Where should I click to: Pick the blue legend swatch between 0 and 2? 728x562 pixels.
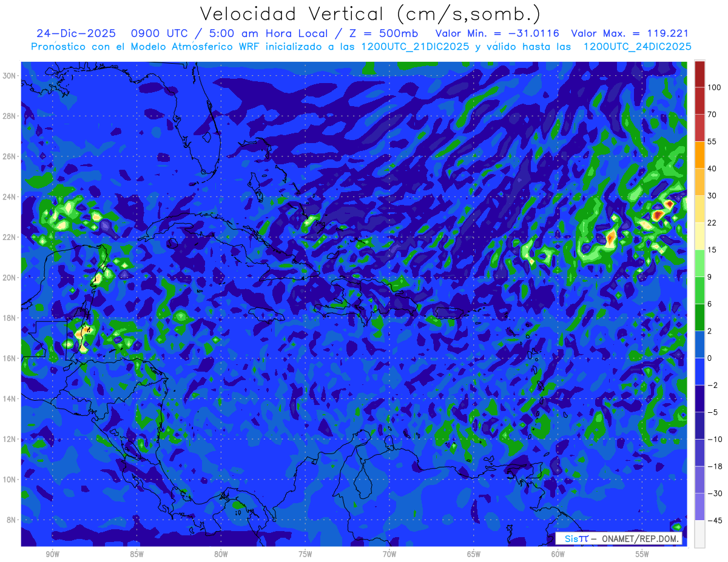[699, 344]
